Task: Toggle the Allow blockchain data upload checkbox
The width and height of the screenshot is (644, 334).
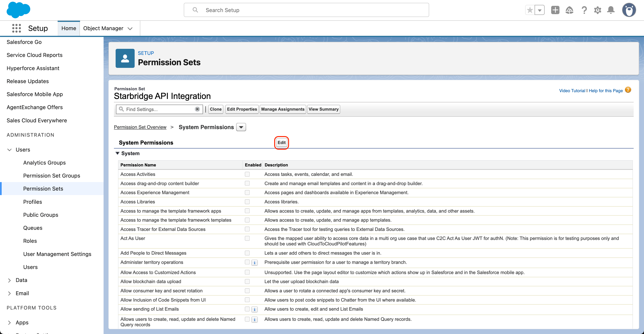Action: (247, 281)
